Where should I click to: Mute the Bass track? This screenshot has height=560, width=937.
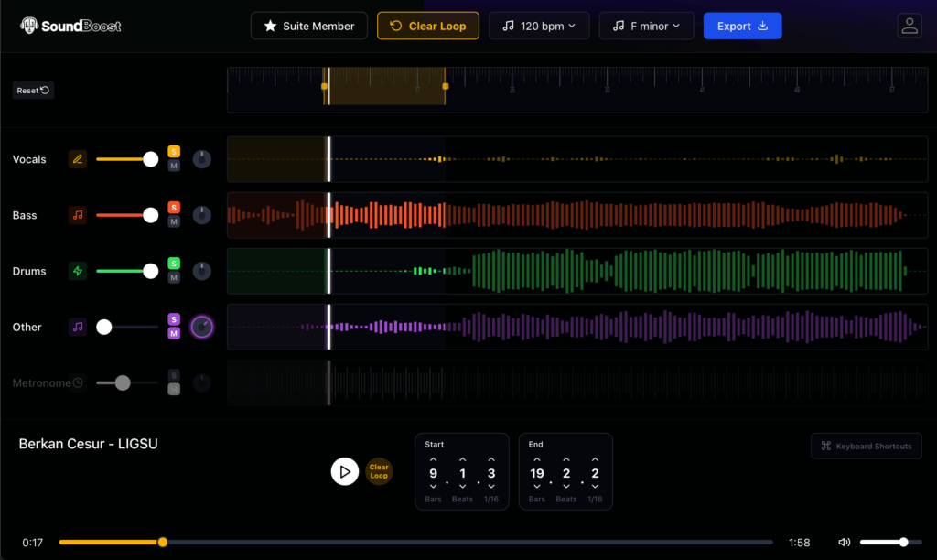(x=174, y=222)
